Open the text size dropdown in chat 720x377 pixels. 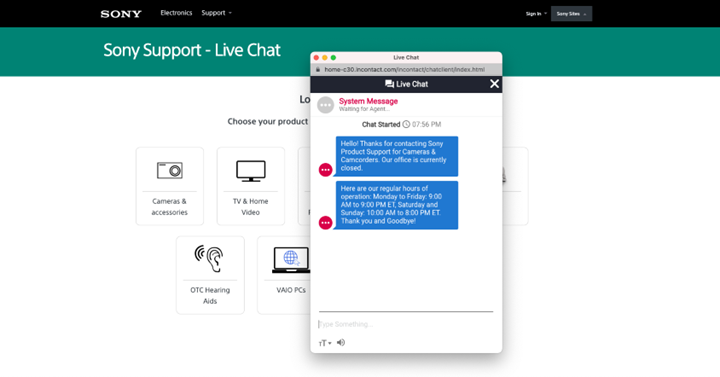point(325,343)
